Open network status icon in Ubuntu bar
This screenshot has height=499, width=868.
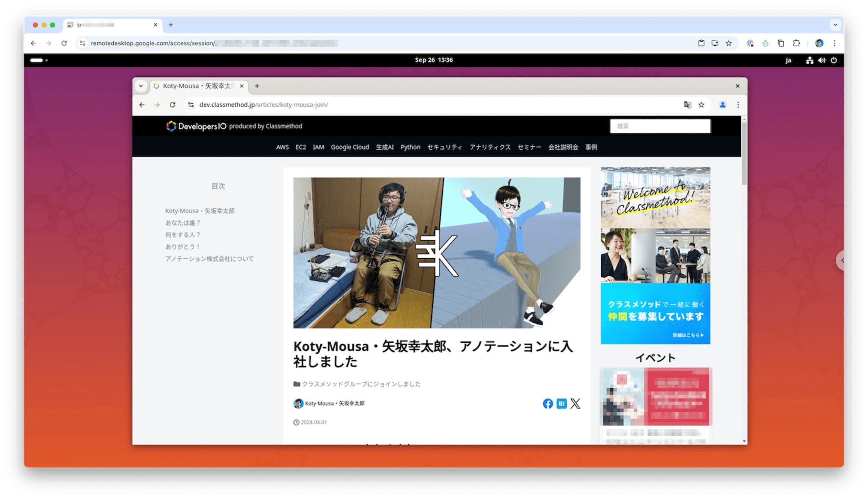(x=809, y=60)
